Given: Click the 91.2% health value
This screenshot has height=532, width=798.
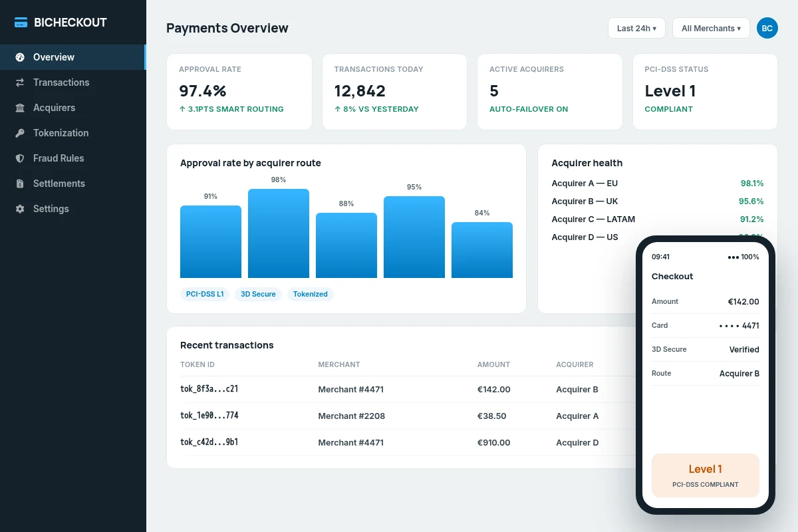Looking at the screenshot, I should click(x=752, y=219).
